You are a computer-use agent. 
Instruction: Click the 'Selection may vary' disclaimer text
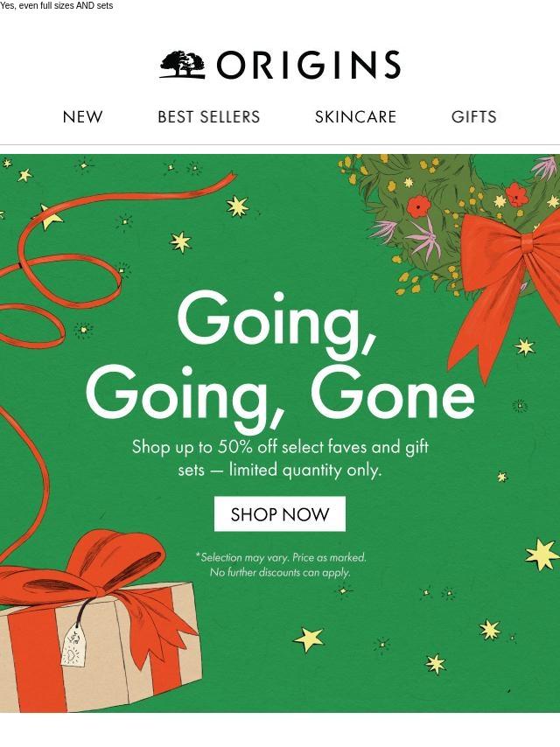click(280, 564)
